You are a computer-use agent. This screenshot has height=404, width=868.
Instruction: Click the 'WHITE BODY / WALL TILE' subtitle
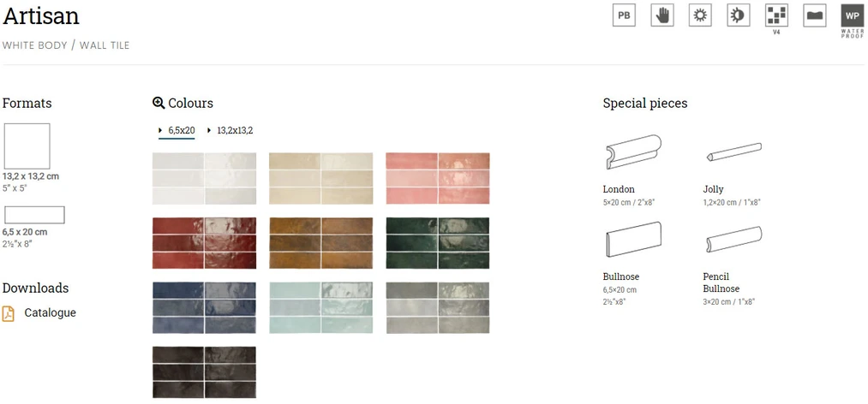tap(66, 45)
